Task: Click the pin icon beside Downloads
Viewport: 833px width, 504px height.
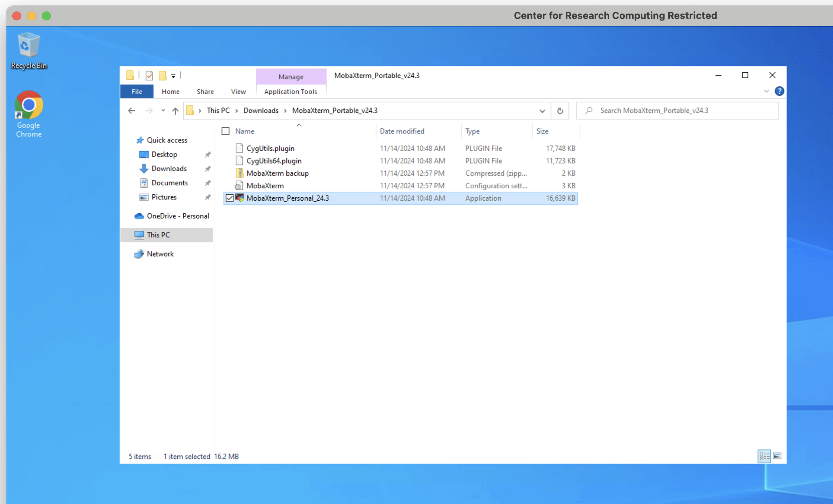Action: tap(208, 169)
